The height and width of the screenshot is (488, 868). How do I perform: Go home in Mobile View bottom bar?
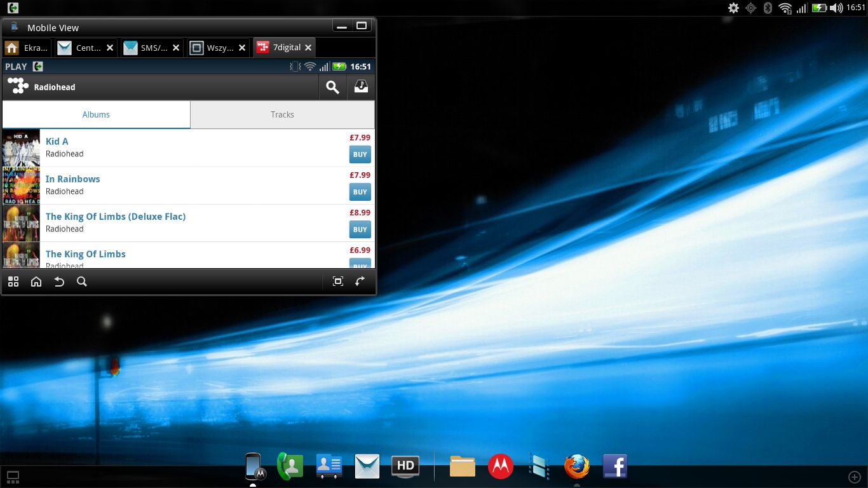[36, 281]
